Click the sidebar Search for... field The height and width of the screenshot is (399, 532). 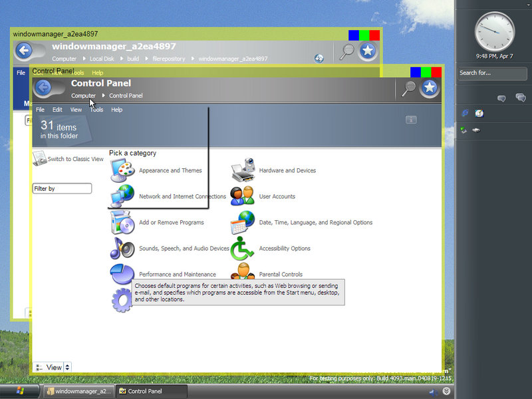[x=492, y=73]
